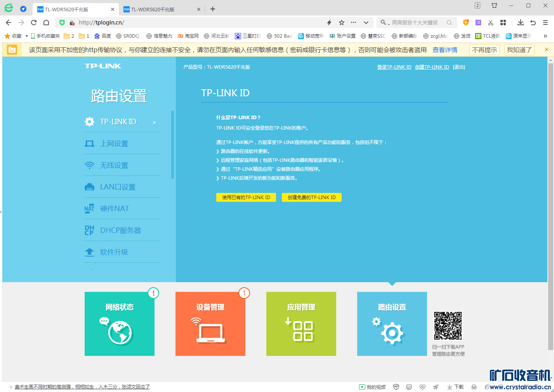Click the search keywords input box
This screenshot has height=392, width=554.
(x=417, y=23)
